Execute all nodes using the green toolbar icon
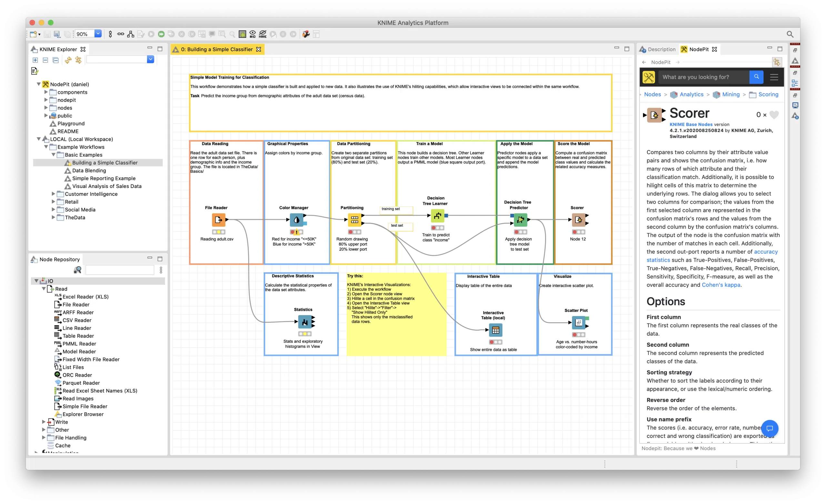 point(162,34)
